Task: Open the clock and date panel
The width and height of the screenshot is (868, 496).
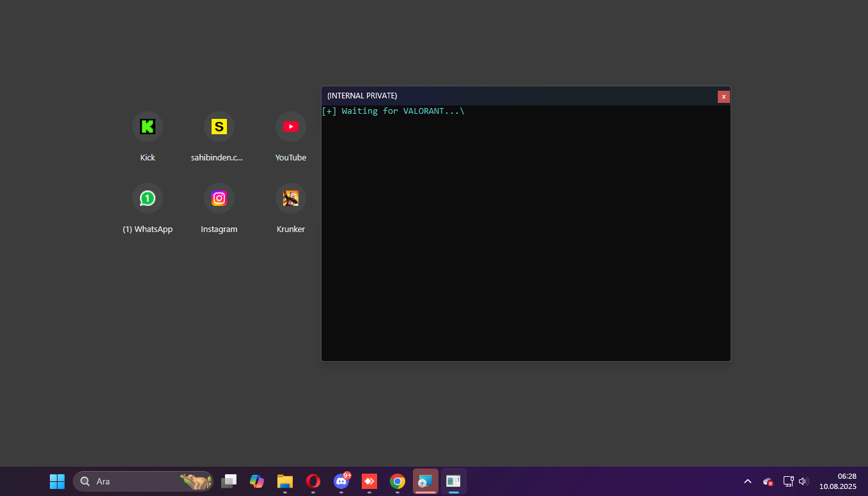Action: pyautogui.click(x=838, y=481)
